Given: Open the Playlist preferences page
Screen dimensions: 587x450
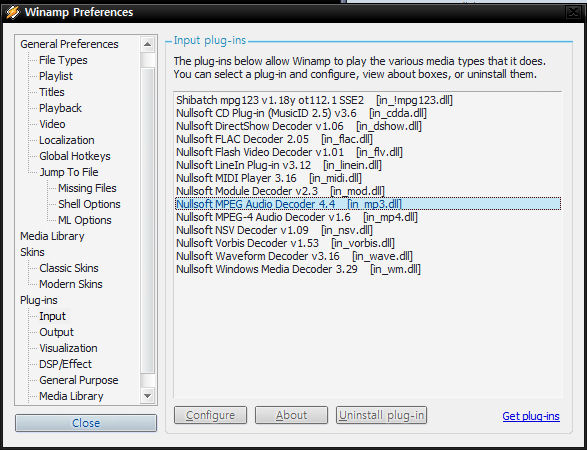Looking at the screenshot, I should (x=56, y=76).
